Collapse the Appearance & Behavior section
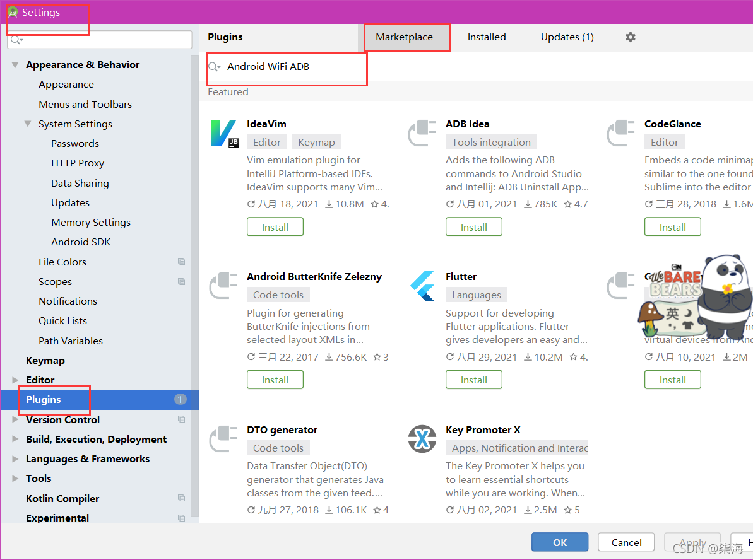753x560 pixels. 15,65
